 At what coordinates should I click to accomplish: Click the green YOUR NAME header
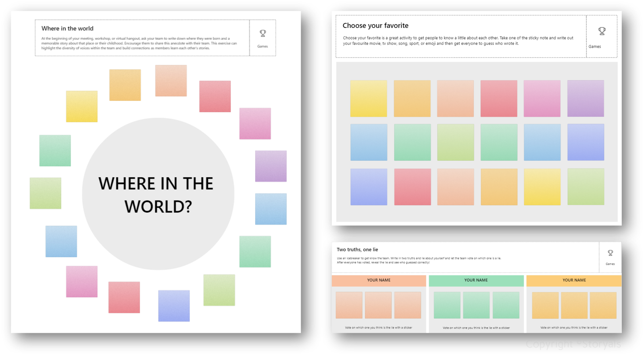pyautogui.click(x=476, y=280)
